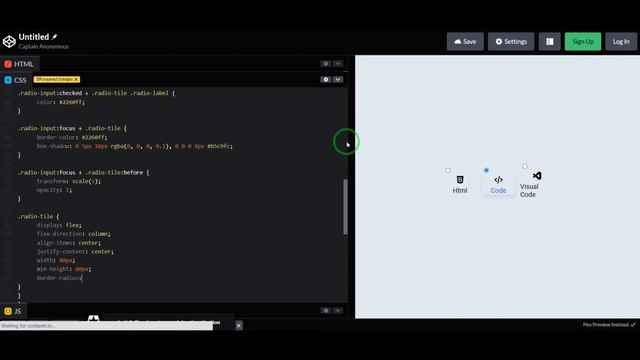
Task: Edit pen title via pencil icon
Action: (55, 37)
